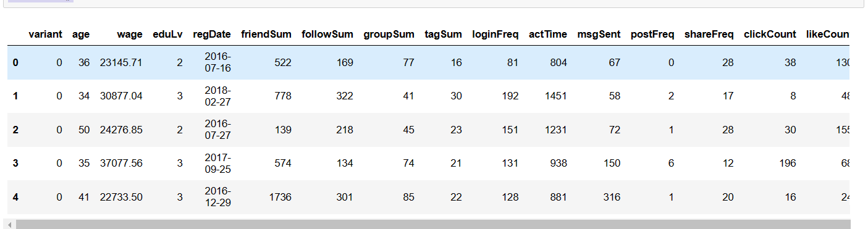Click friendSum value 1736

pyautogui.click(x=280, y=197)
